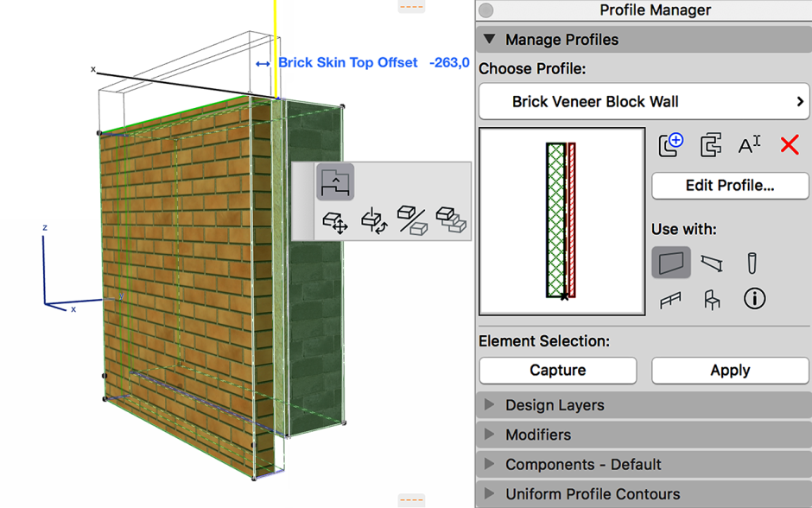Click the duplicate profile icon
812x508 pixels.
point(710,145)
